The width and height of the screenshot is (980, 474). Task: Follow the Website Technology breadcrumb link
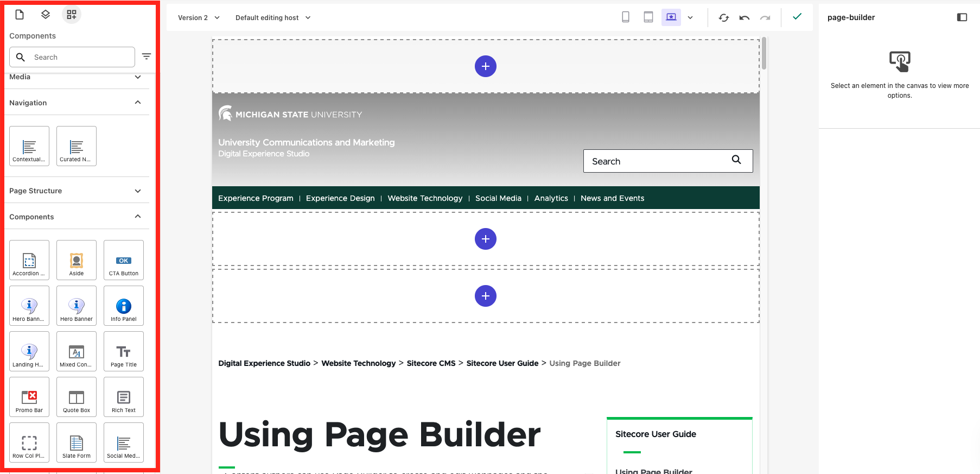pos(358,363)
